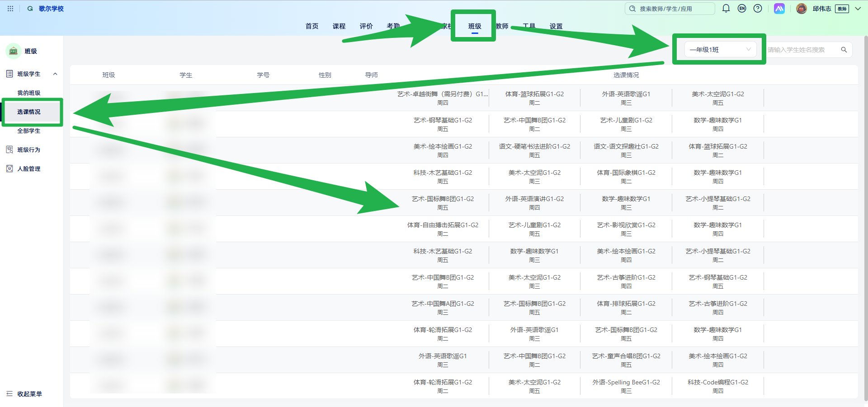
Task: Click the magnifier icon in student search
Action: [844, 50]
